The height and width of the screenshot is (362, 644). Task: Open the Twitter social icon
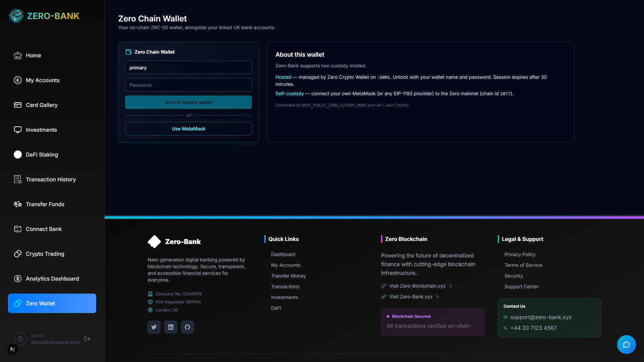point(154,327)
